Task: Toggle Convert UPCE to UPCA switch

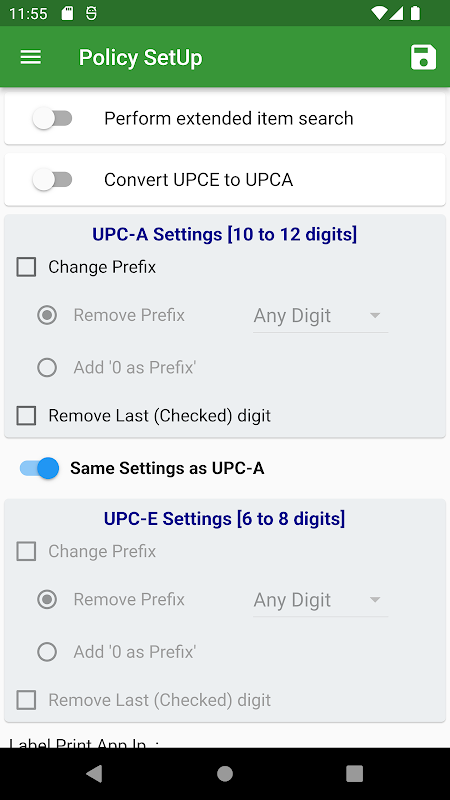Action: [x=53, y=180]
